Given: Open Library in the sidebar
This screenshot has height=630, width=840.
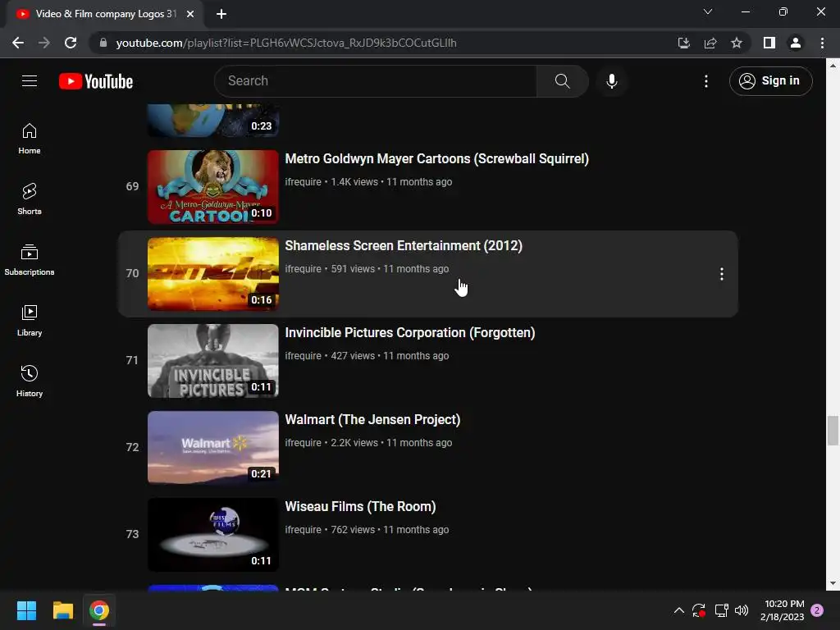Looking at the screenshot, I should (x=30, y=321).
